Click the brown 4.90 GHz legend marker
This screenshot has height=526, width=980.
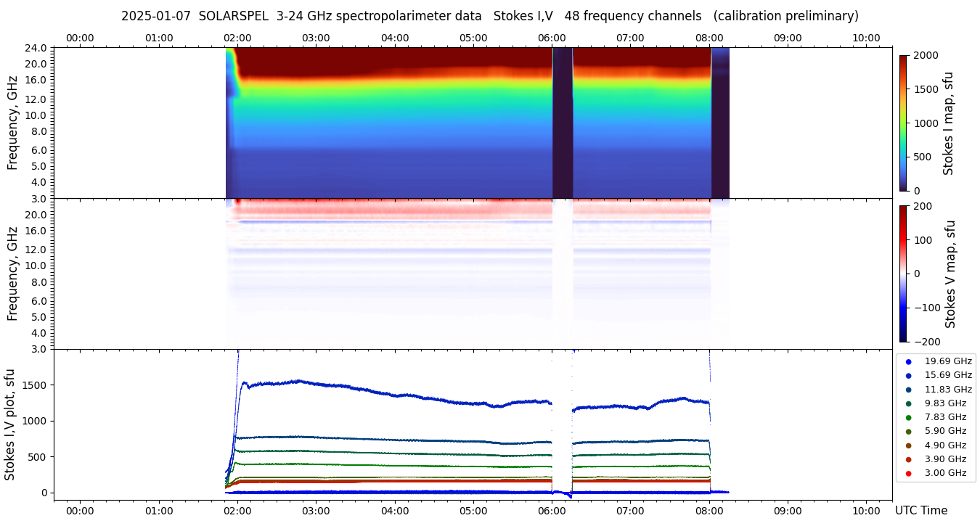[x=908, y=445]
